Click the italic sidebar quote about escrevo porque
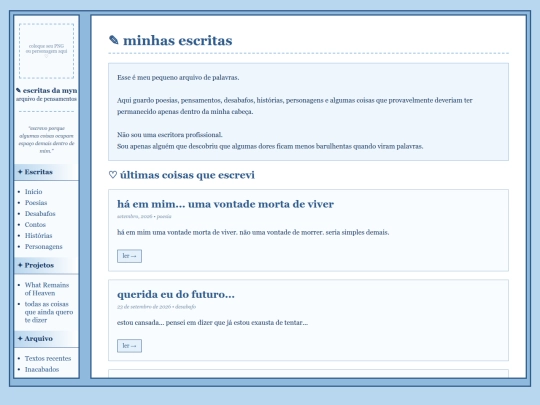This screenshot has width=540, height=405. pos(46,139)
